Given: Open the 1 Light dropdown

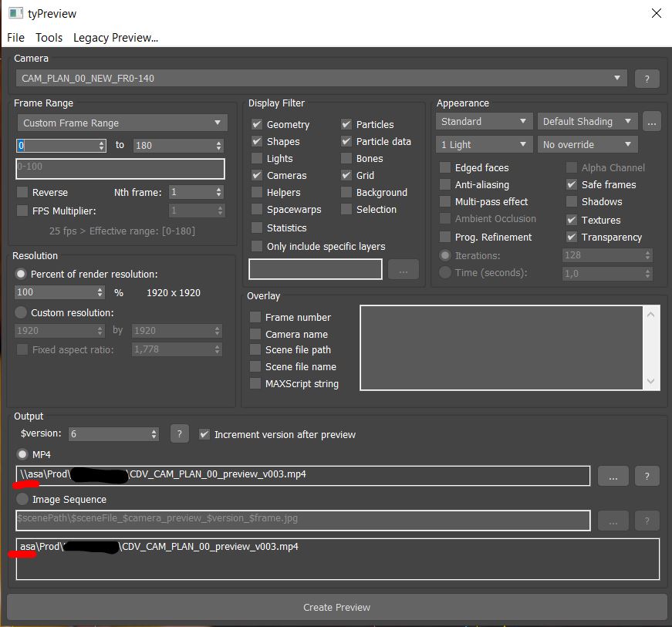Looking at the screenshot, I should click(485, 144).
